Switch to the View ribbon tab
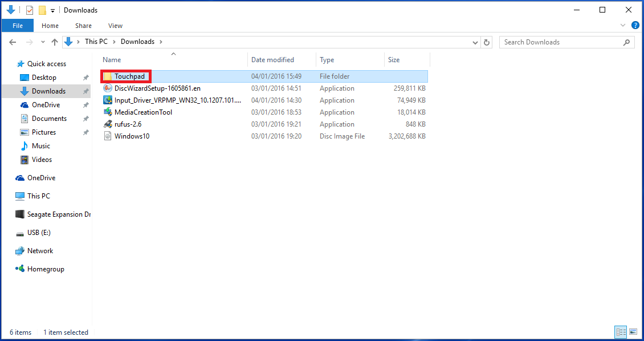 pyautogui.click(x=115, y=26)
